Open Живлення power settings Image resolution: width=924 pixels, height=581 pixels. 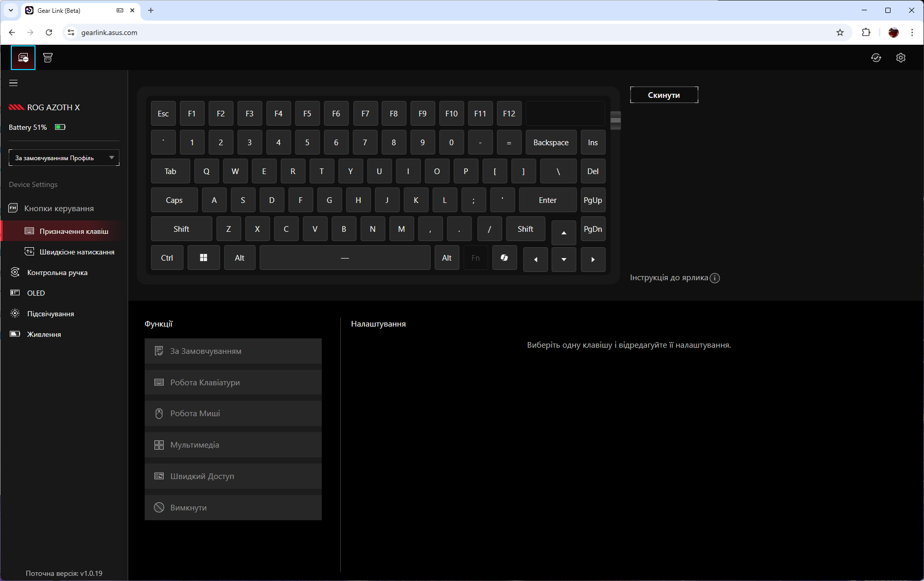point(44,334)
